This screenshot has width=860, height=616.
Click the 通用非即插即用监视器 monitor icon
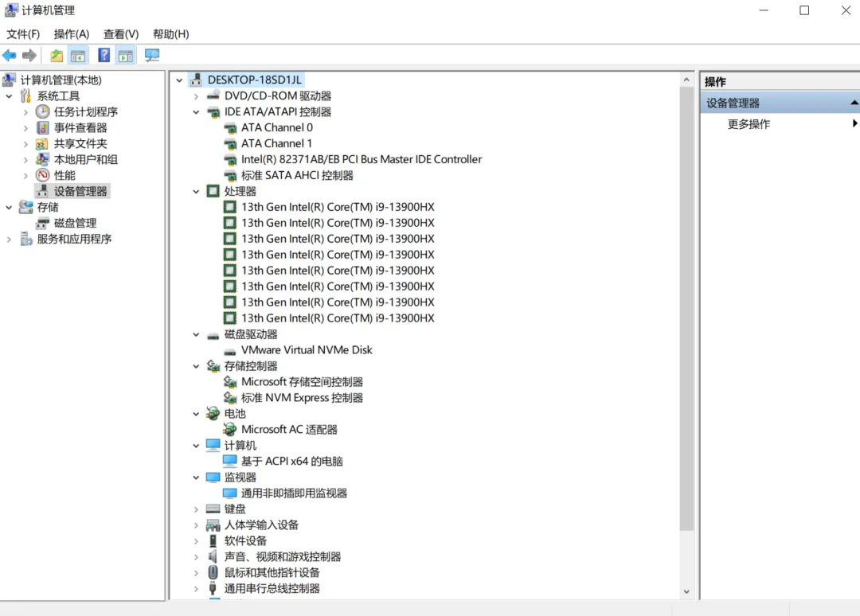230,493
